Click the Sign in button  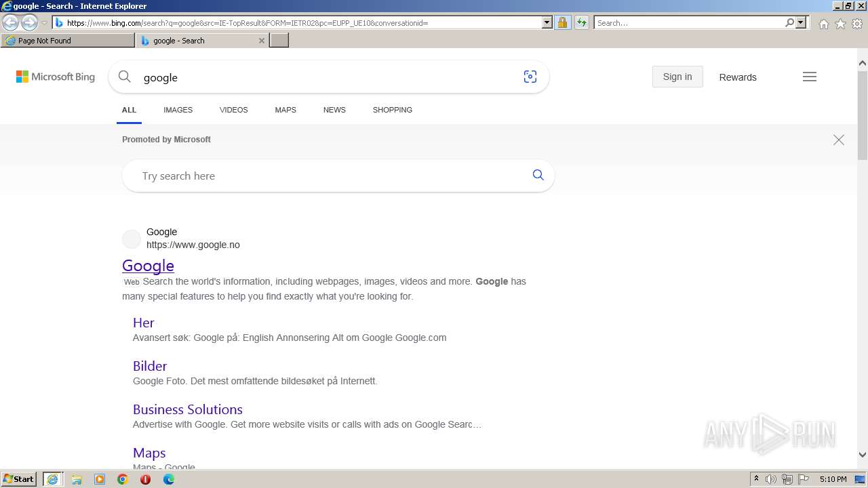click(x=677, y=77)
